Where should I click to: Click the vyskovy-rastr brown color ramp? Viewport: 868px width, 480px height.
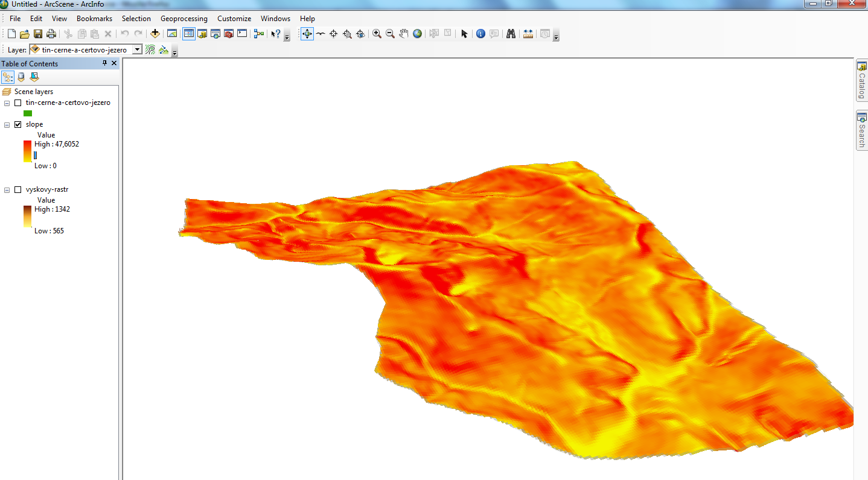point(28,216)
